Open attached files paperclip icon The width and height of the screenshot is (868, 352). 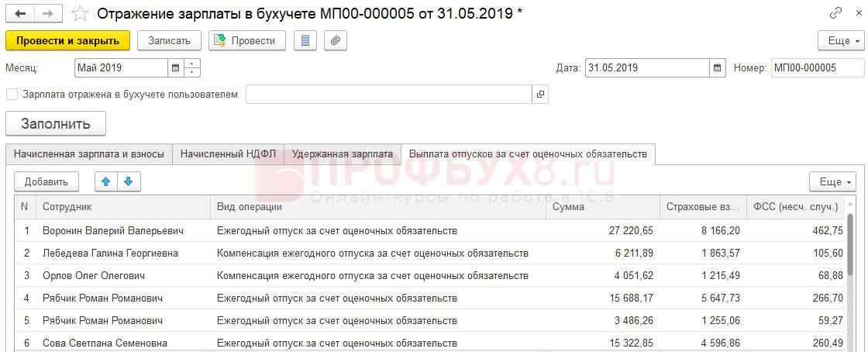(x=336, y=40)
